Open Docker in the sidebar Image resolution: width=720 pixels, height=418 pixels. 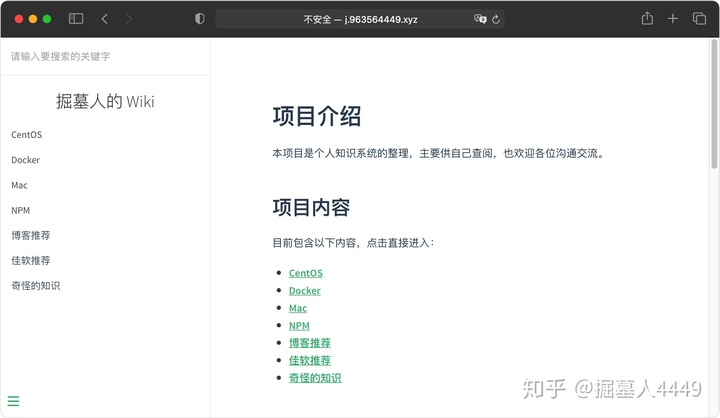26,160
